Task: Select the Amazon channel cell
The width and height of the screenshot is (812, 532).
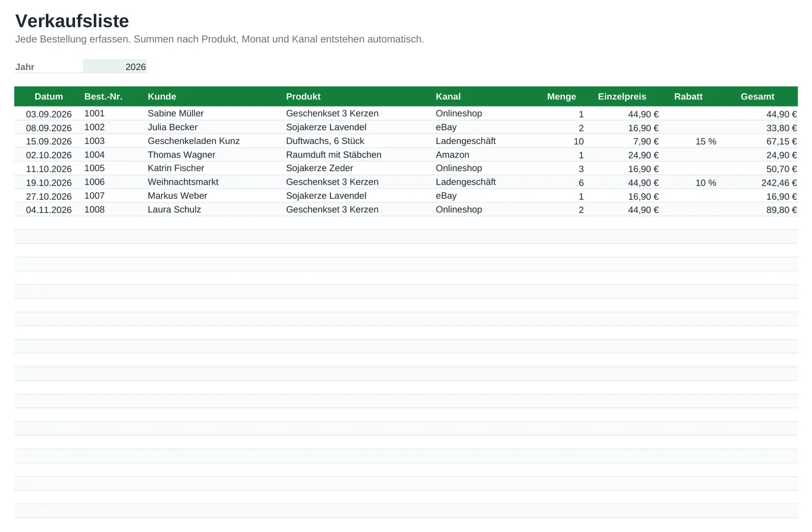Action: 452,155
